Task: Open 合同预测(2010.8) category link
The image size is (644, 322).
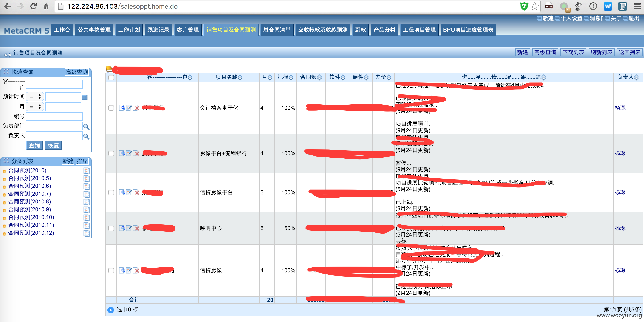Action: coord(29,202)
